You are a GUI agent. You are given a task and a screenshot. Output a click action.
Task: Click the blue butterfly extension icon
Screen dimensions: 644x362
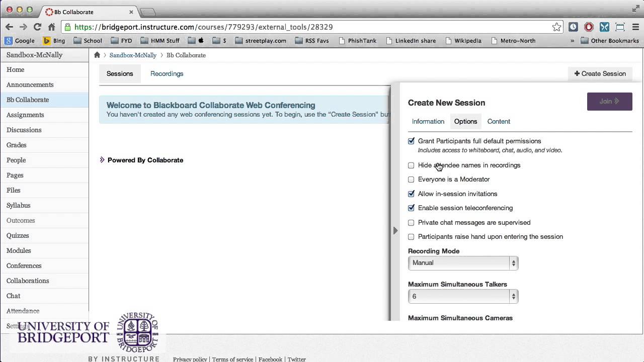(x=604, y=27)
